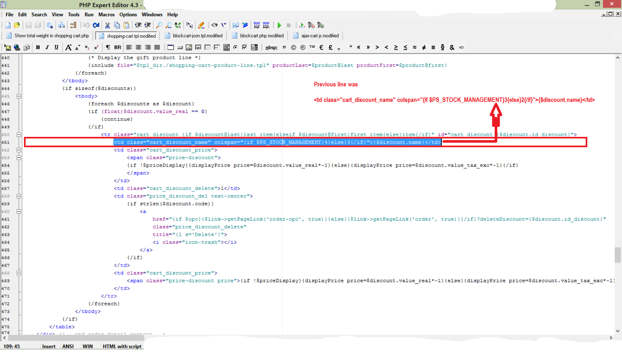Click the Find magnifier icon
The image size is (622, 364).
(x=159, y=25)
